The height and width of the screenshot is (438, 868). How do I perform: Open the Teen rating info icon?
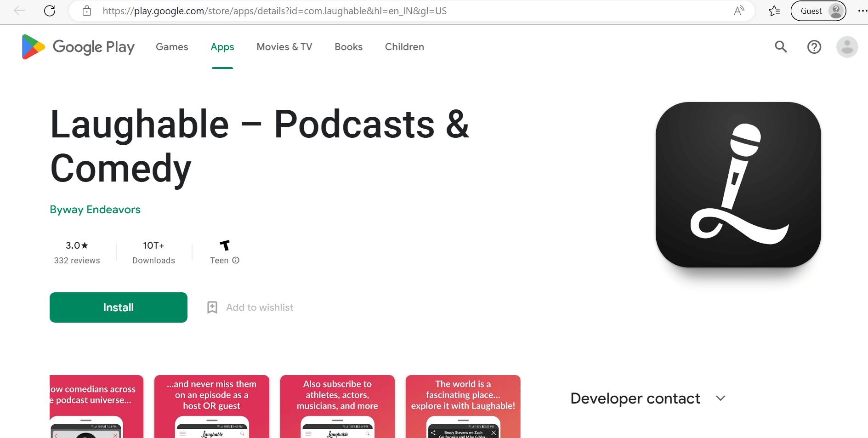coord(236,260)
